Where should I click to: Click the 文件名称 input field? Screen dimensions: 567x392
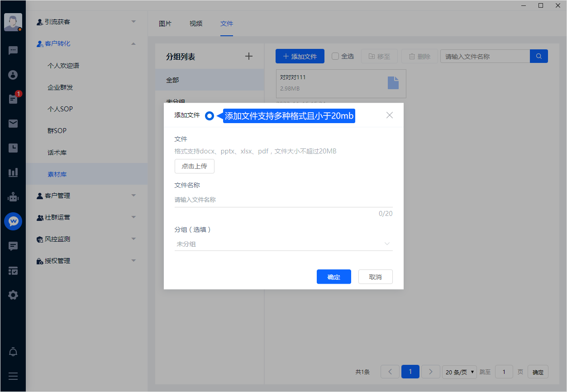(x=283, y=200)
